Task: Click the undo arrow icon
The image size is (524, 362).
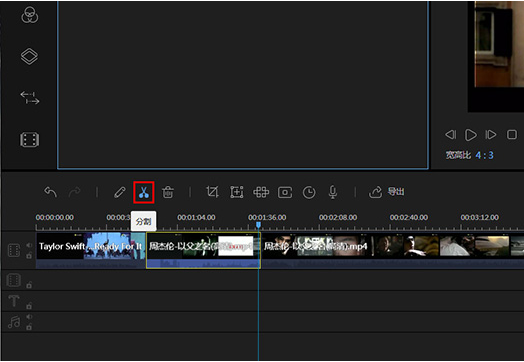Action: (x=50, y=192)
